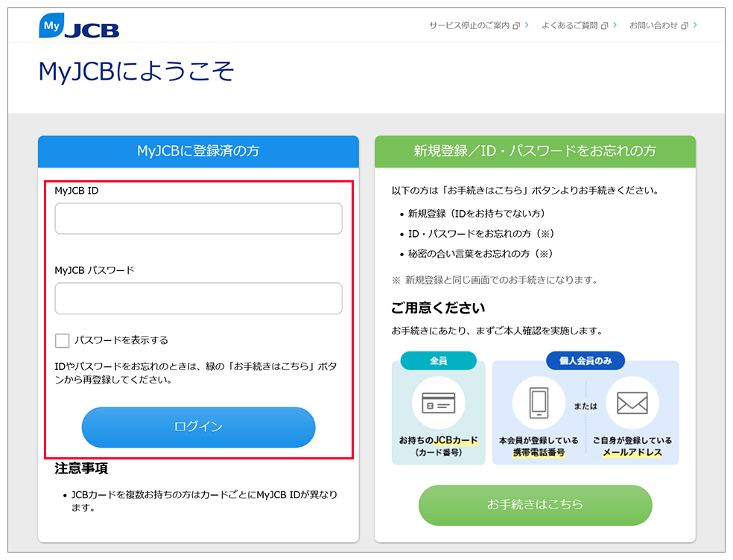The height and width of the screenshot is (560, 733).
Task: Click the 秘密の合い言葉をお忘れの方（※） bullet
Action: 480,254
